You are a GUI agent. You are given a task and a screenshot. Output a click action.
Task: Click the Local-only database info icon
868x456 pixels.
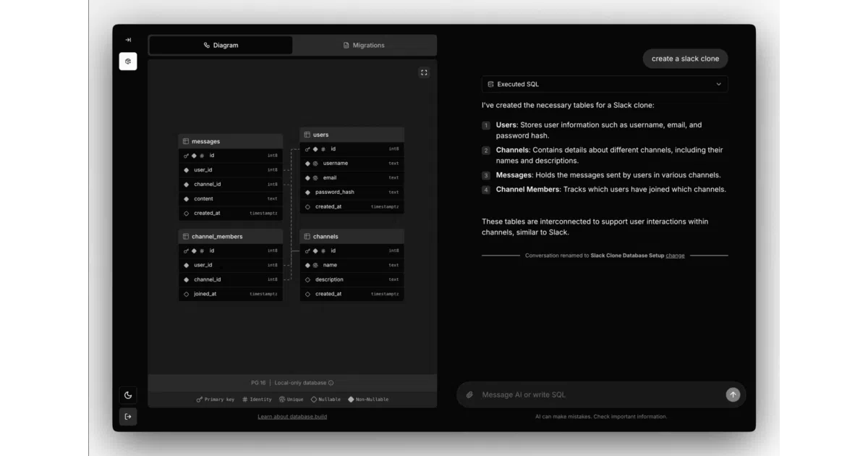click(x=331, y=383)
